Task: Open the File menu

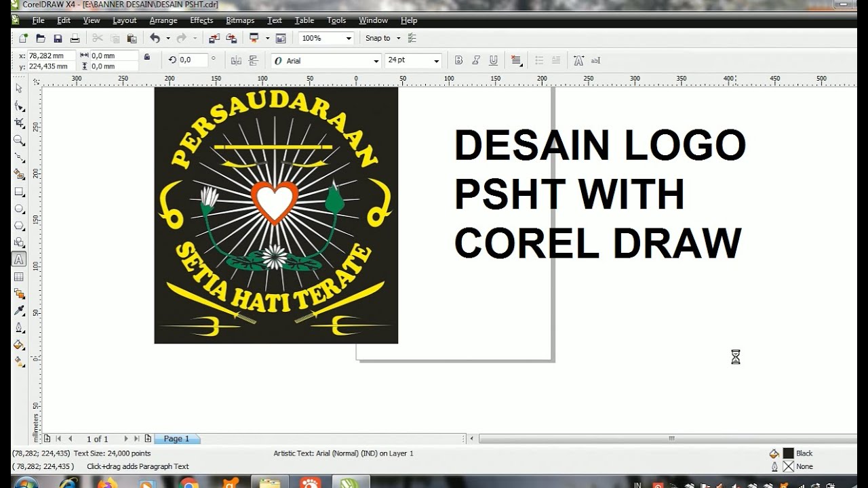Action: tap(38, 20)
